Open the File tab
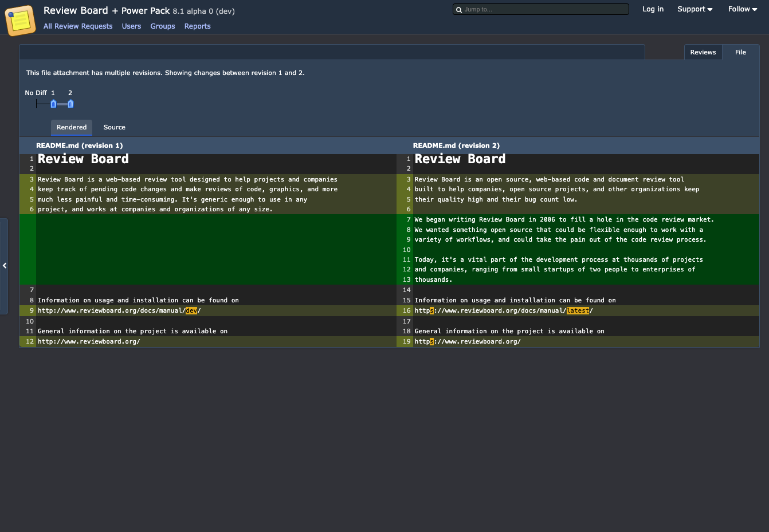Image resolution: width=769 pixels, height=532 pixels. [x=740, y=52]
